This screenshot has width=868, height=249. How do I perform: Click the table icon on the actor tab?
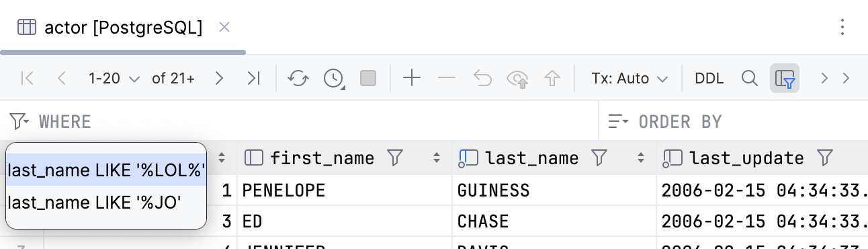point(27,28)
